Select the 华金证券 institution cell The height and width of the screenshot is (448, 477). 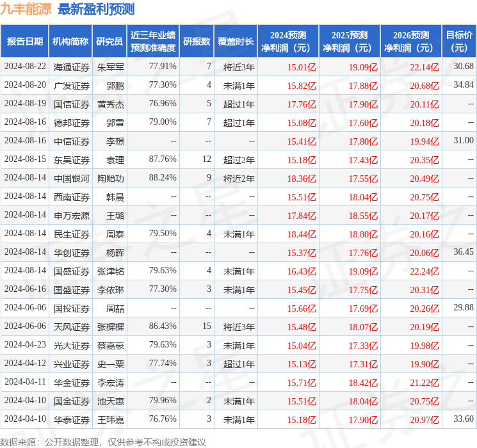pyautogui.click(x=72, y=383)
